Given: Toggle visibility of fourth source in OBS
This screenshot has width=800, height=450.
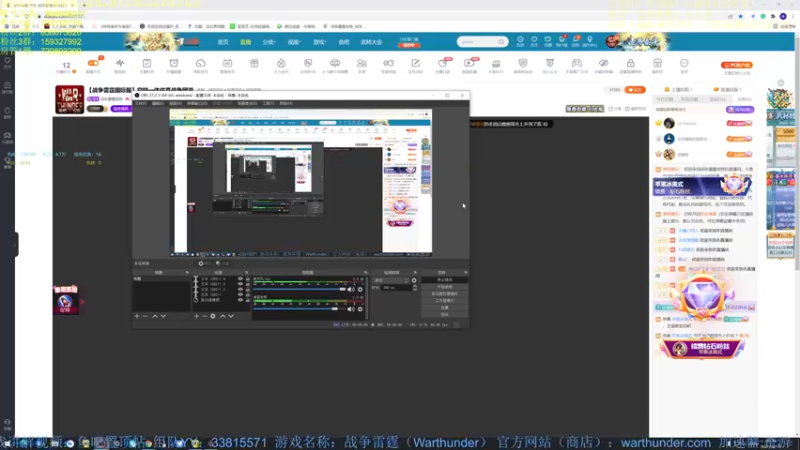Looking at the screenshot, I should (x=240, y=294).
